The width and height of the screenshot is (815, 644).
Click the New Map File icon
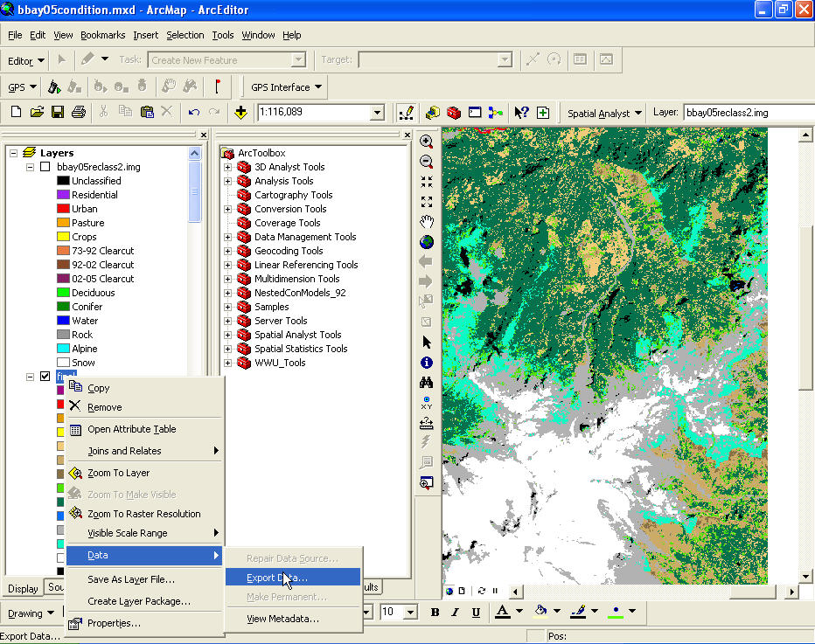16,112
